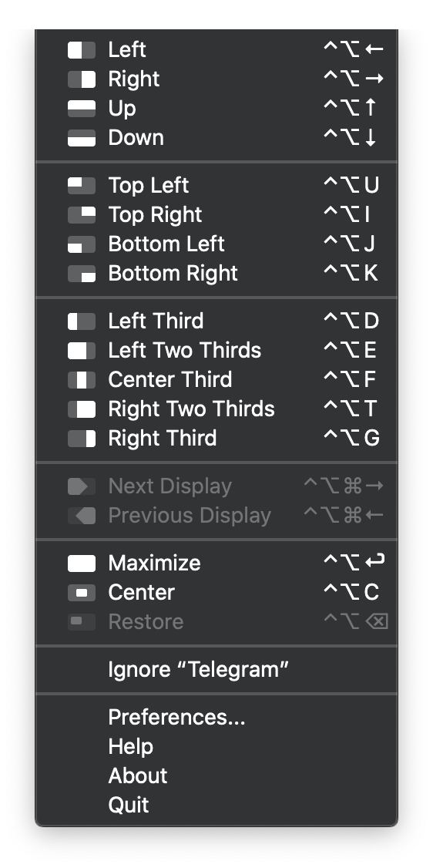Click the Right Third layout icon
The image size is (433, 868).
pyautogui.click(x=82, y=439)
